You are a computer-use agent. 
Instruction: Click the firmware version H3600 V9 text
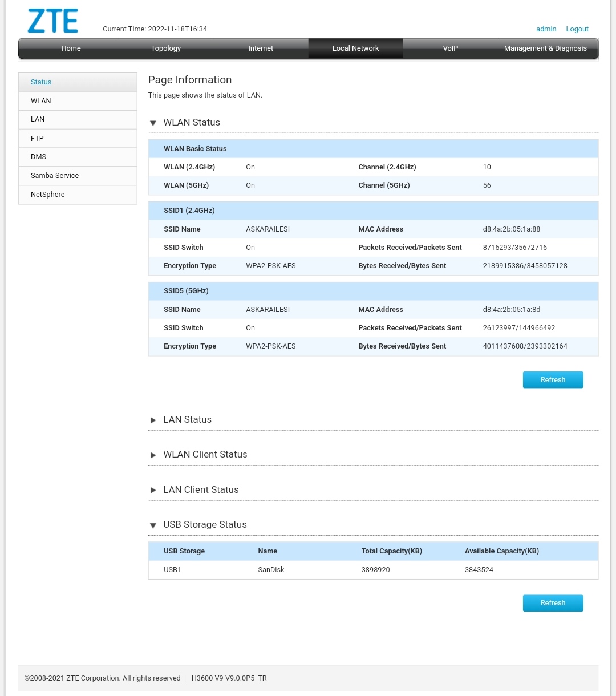229,678
